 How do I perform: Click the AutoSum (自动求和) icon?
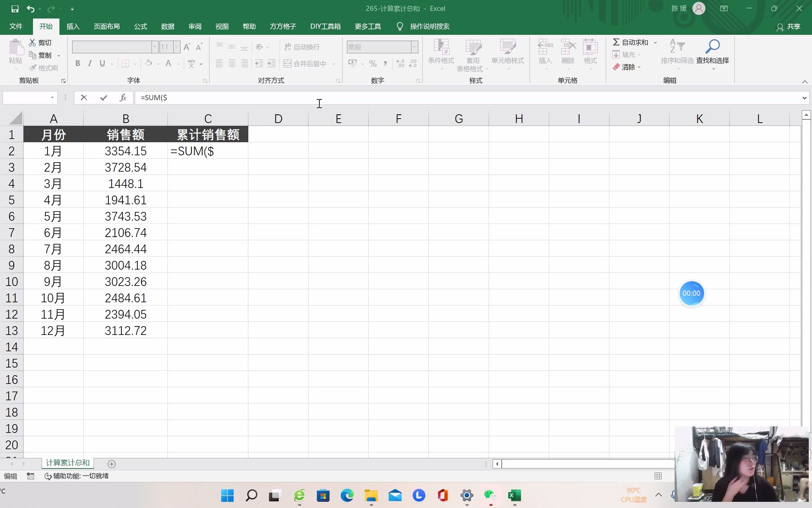pyautogui.click(x=616, y=42)
